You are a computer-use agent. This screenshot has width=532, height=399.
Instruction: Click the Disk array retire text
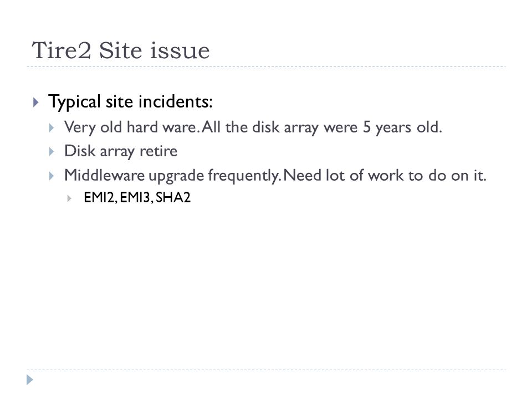pyautogui.click(x=121, y=151)
